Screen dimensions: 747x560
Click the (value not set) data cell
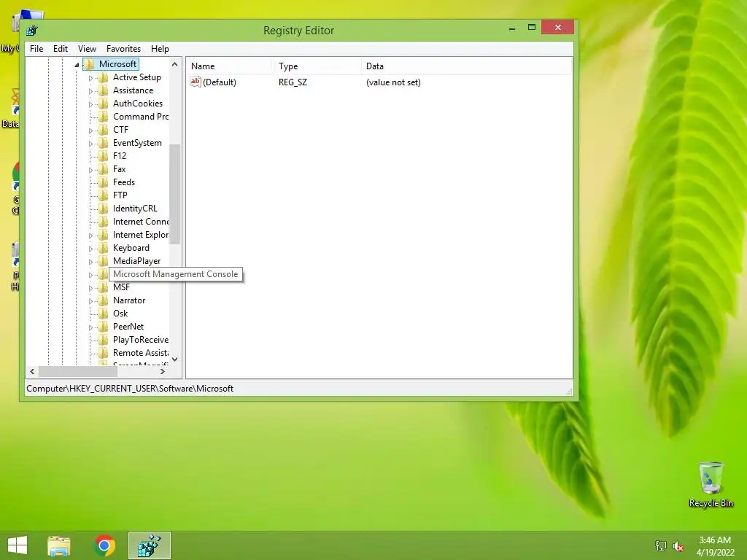(x=393, y=82)
